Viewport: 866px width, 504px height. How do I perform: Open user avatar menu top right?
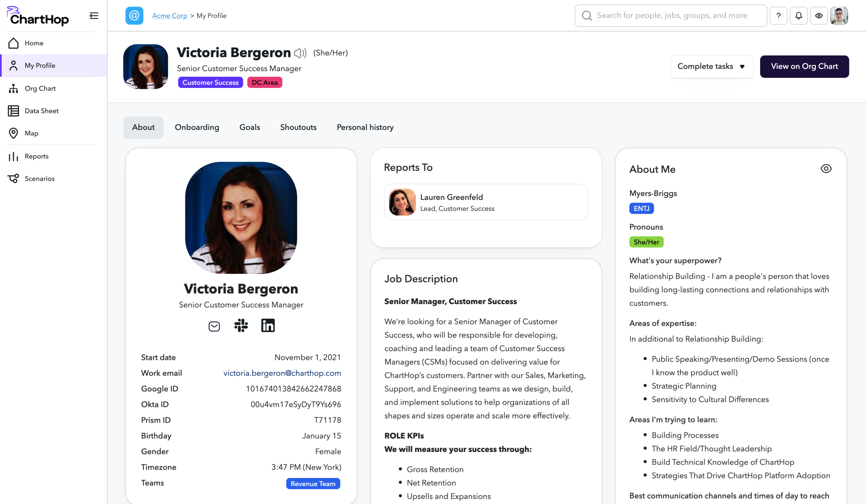coord(839,16)
